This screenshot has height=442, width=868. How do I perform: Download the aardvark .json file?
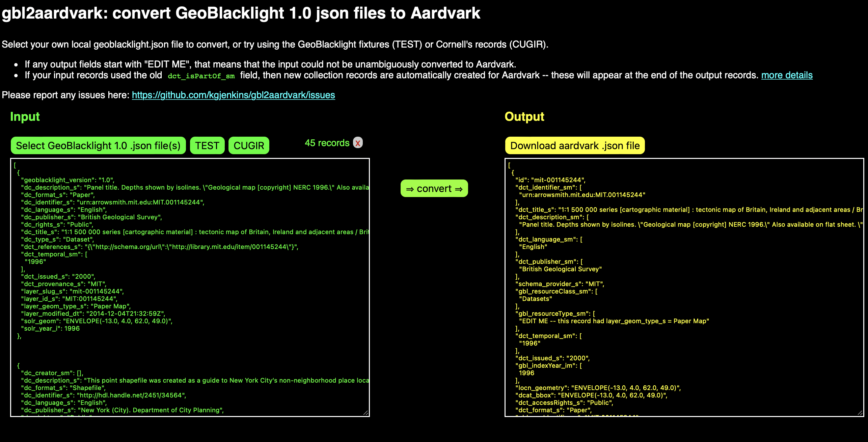575,146
